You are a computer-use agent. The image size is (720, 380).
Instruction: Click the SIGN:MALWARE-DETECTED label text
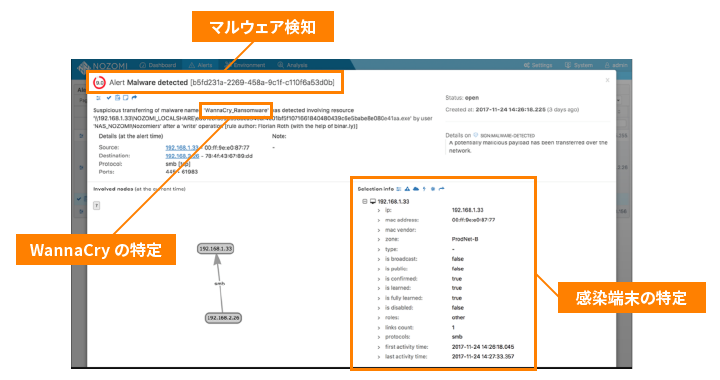[x=507, y=136]
